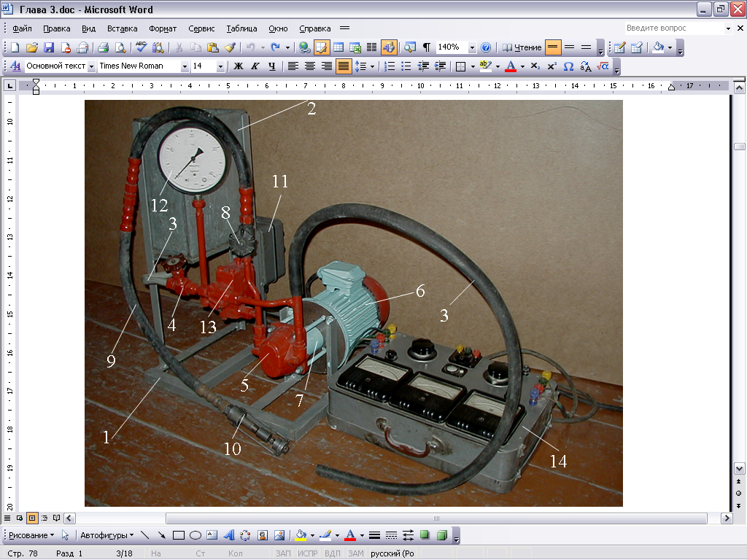Insert an Omega symbol
The width and height of the screenshot is (747, 560).
[x=568, y=66]
